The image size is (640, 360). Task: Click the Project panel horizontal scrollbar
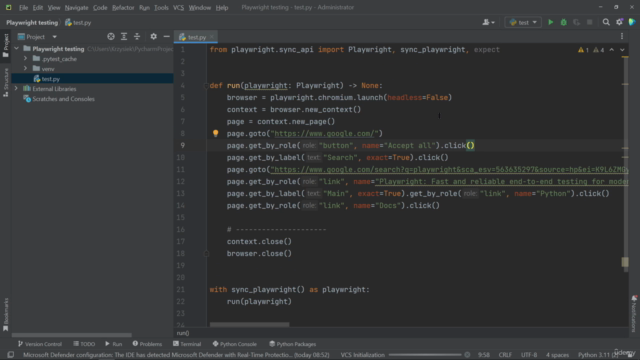pos(71,335)
